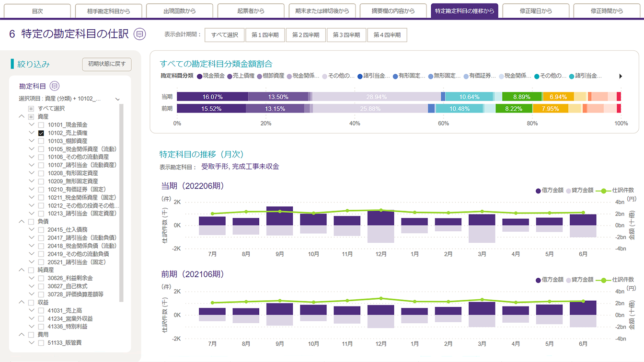Open the 修正曜日から tab
Viewport: 644px width, 362px height.
click(x=536, y=11)
